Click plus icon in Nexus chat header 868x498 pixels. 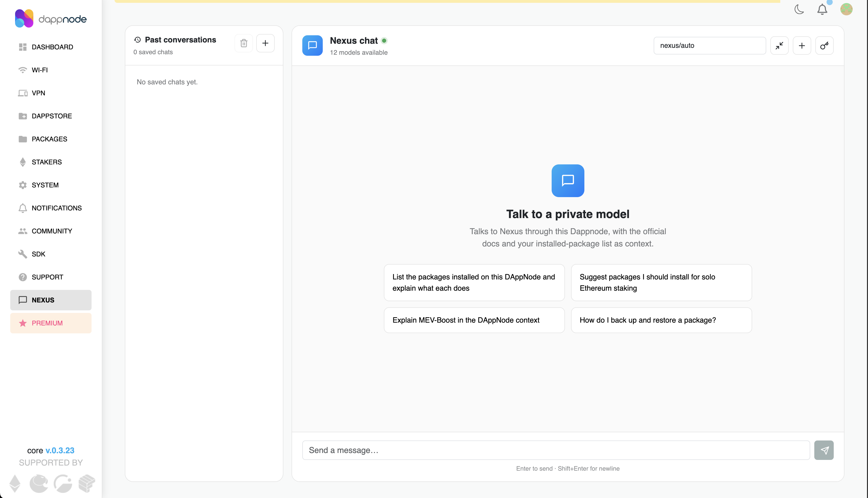coord(802,46)
